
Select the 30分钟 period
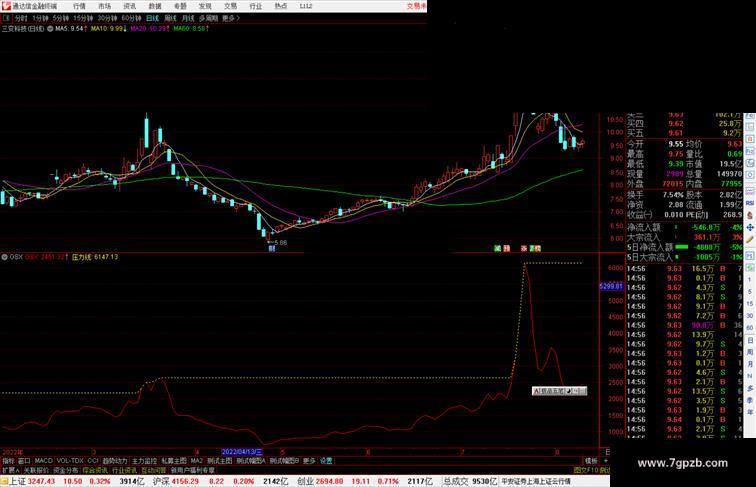click(107, 18)
